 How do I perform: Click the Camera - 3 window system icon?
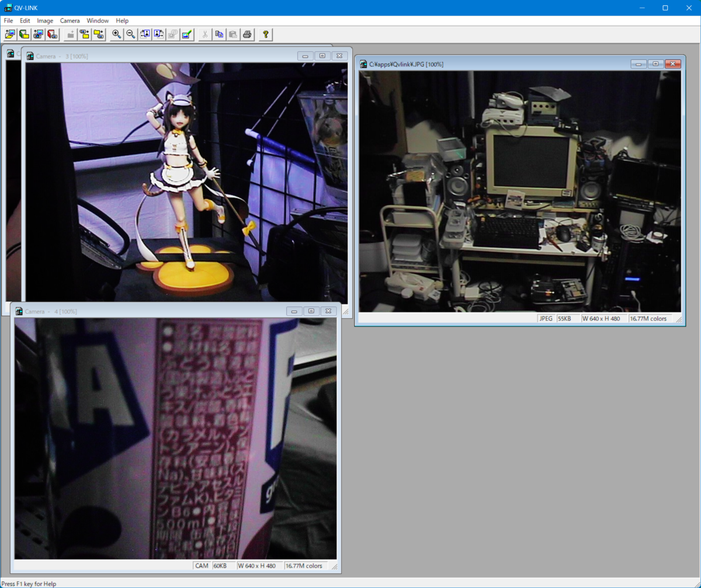pyautogui.click(x=30, y=56)
